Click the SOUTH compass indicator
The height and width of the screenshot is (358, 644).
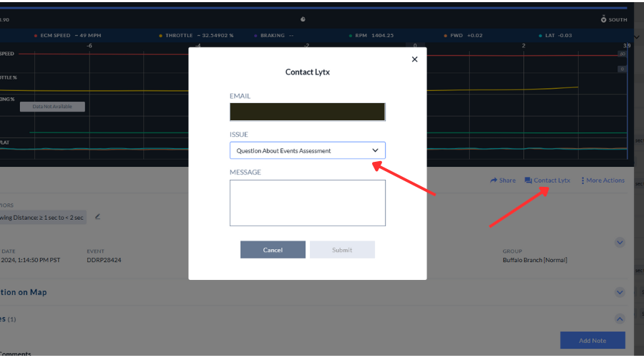pyautogui.click(x=614, y=19)
